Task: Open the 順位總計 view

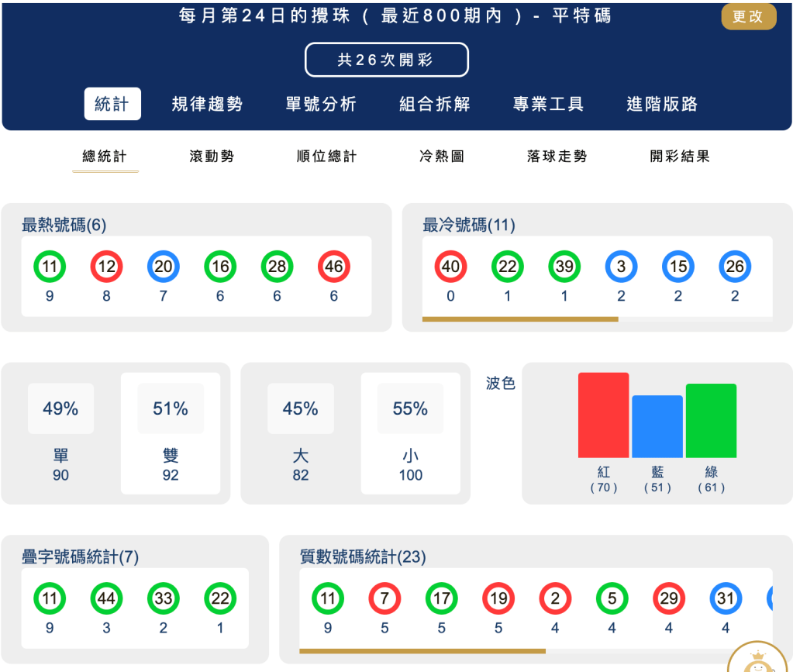Action: click(326, 155)
